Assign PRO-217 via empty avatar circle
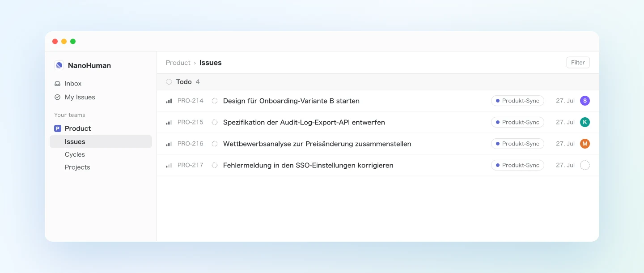The image size is (644, 273). point(585,165)
